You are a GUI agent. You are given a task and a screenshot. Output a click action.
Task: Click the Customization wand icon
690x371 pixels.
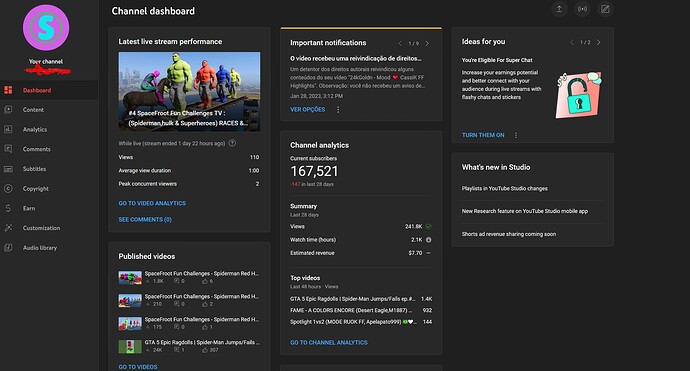pos(8,228)
